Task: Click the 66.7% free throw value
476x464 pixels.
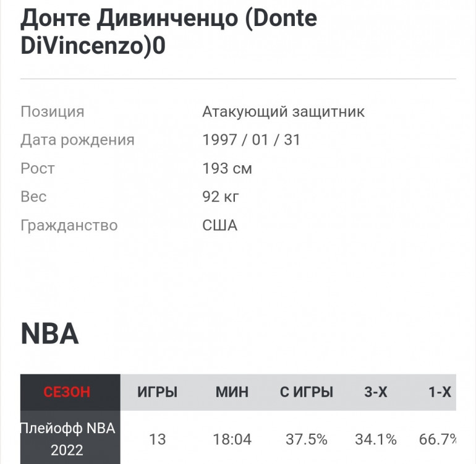Action: pyautogui.click(x=438, y=439)
